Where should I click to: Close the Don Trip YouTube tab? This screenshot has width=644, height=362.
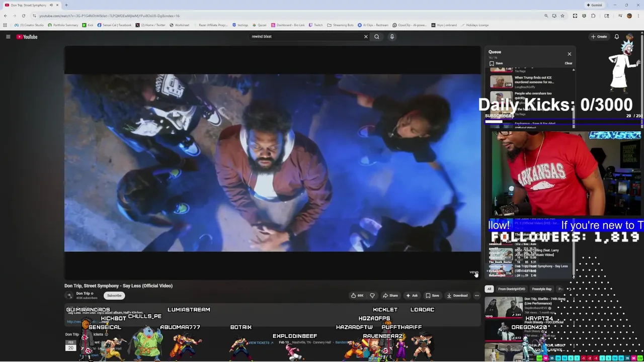click(57, 5)
